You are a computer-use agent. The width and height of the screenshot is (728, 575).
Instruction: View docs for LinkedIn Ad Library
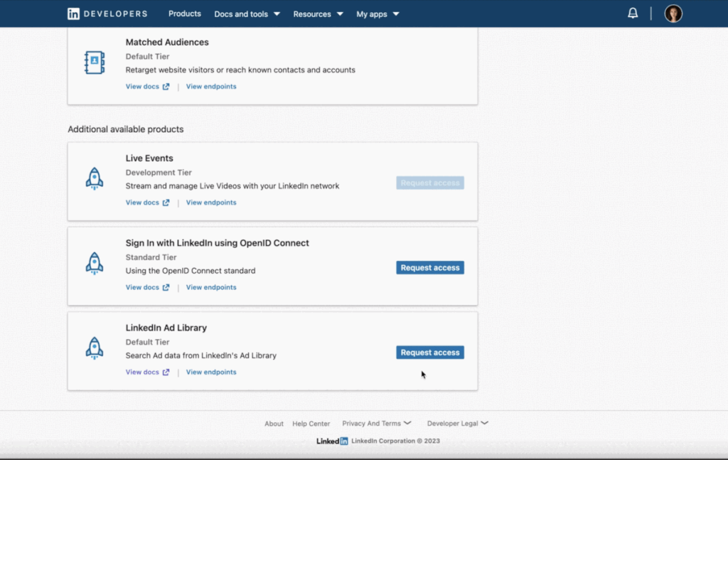142,372
